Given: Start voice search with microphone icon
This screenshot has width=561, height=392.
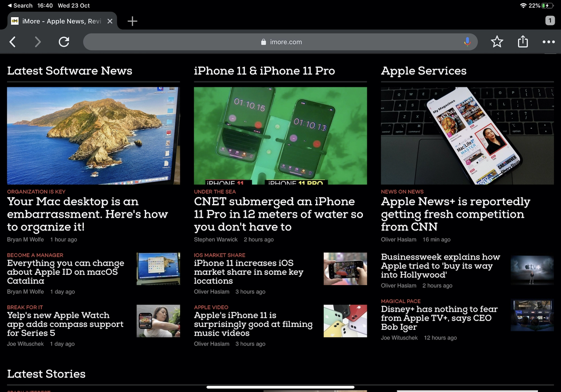Looking at the screenshot, I should point(467,42).
